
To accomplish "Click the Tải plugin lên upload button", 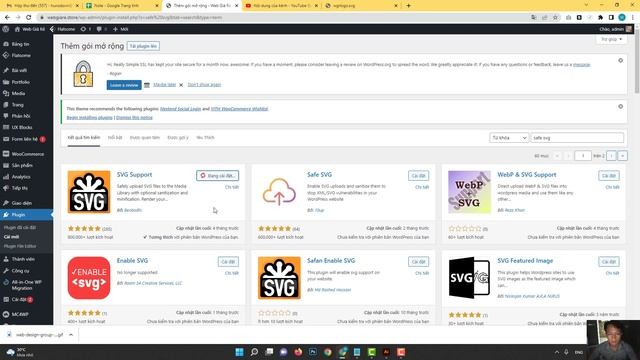I will (x=143, y=46).
